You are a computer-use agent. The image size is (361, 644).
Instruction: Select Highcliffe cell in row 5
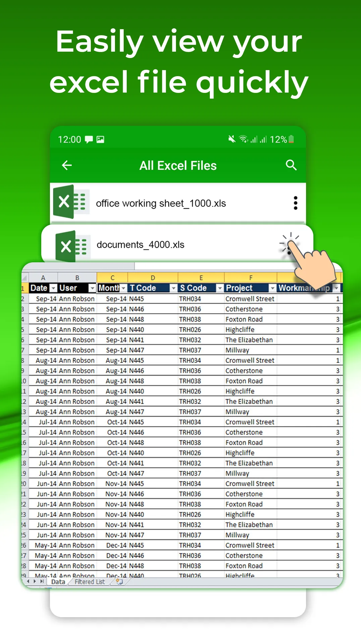pyautogui.click(x=251, y=330)
